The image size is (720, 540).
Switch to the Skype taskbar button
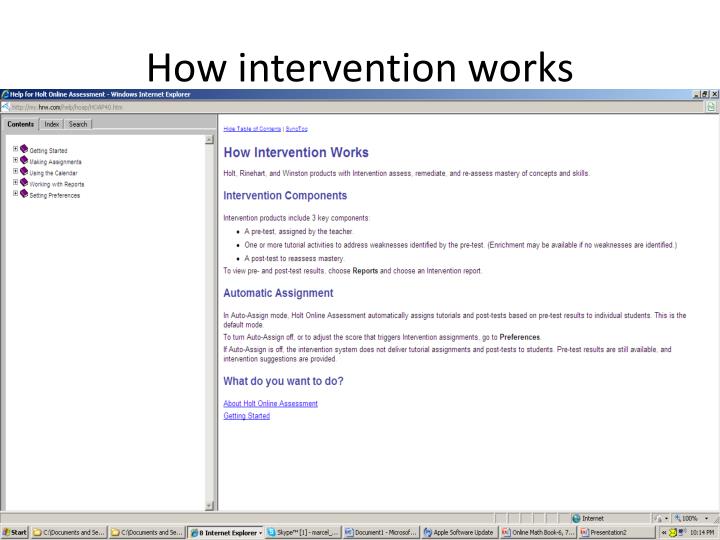point(303,533)
